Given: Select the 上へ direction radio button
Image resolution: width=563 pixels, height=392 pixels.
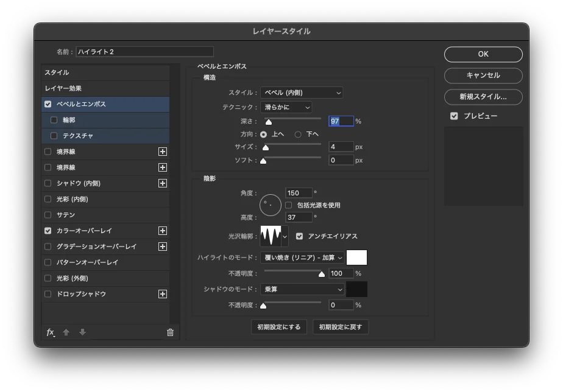Looking at the screenshot, I should [x=264, y=135].
